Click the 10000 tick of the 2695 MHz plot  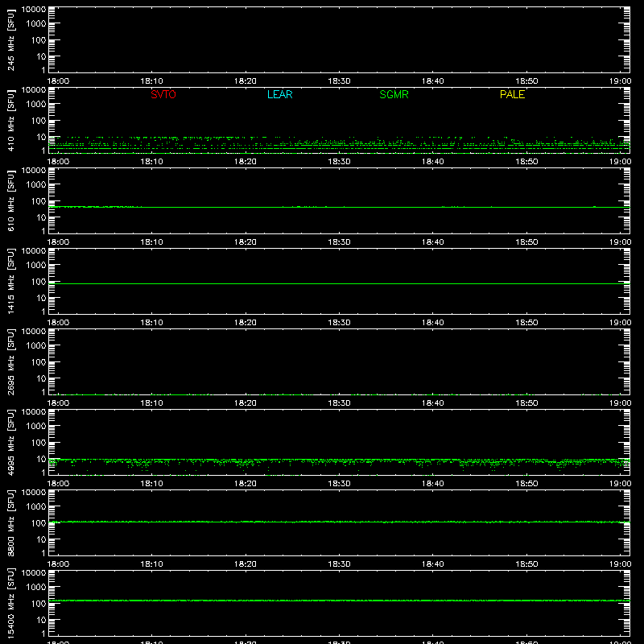(34, 332)
